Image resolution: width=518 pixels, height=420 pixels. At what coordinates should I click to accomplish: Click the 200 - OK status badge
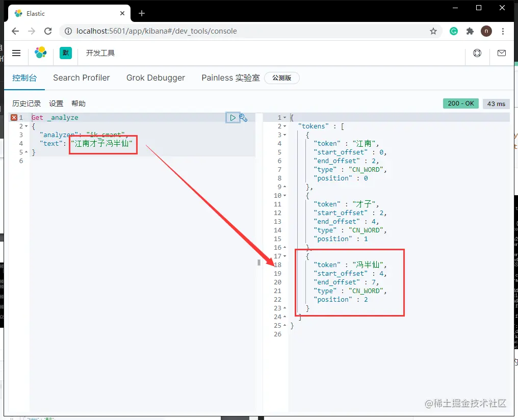pos(460,103)
